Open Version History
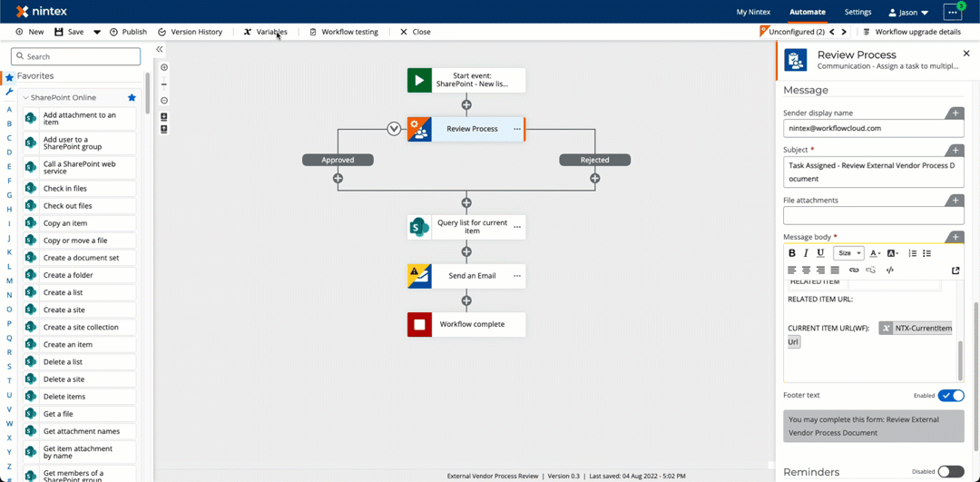This screenshot has height=482, width=980. tap(190, 32)
